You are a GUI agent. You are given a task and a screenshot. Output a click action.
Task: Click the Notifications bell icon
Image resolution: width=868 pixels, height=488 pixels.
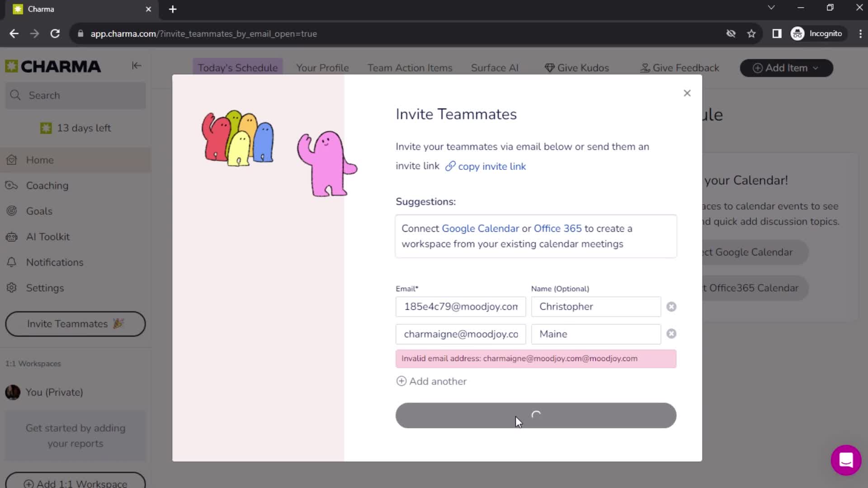tap(12, 263)
